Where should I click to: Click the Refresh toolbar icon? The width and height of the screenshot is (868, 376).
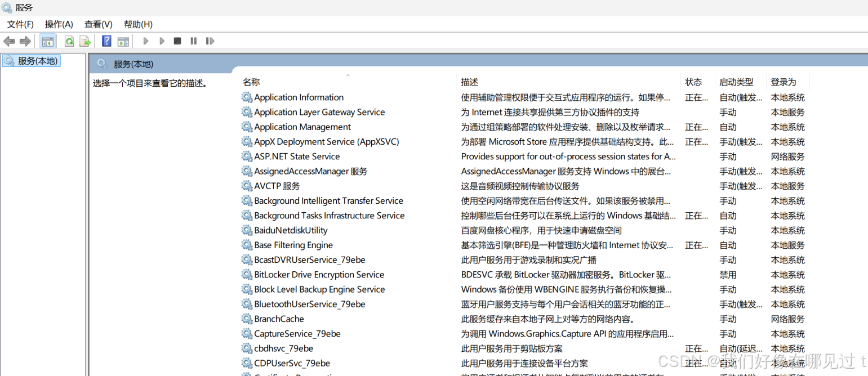click(69, 41)
